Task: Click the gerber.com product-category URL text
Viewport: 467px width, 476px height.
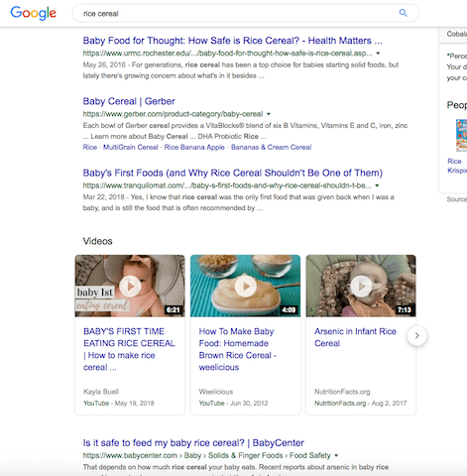Action: [173, 114]
